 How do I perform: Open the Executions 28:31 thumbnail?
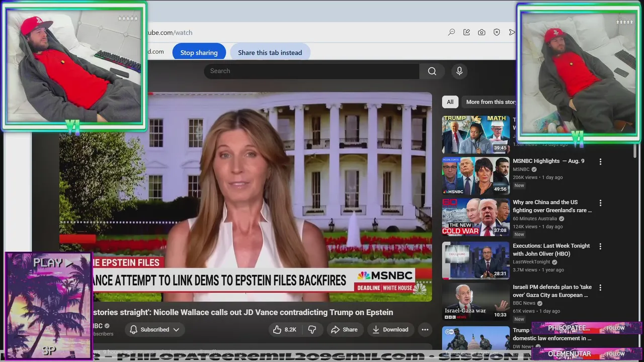tap(476, 260)
